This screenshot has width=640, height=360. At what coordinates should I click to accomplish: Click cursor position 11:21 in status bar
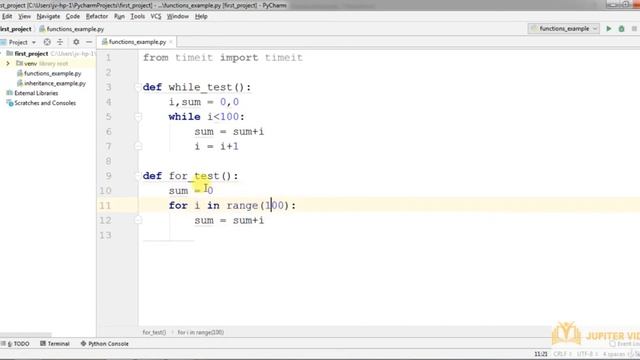pyautogui.click(x=541, y=354)
